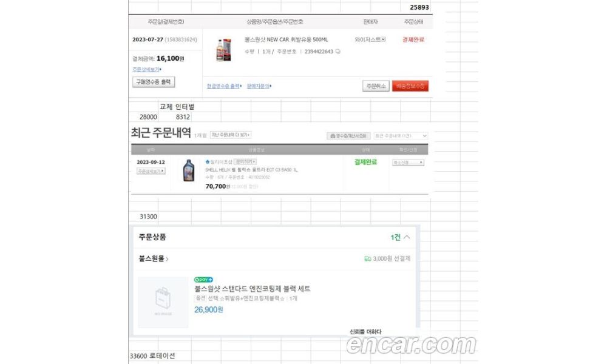
Task: Click the blue store icon before the seller name
Action: (x=208, y=162)
